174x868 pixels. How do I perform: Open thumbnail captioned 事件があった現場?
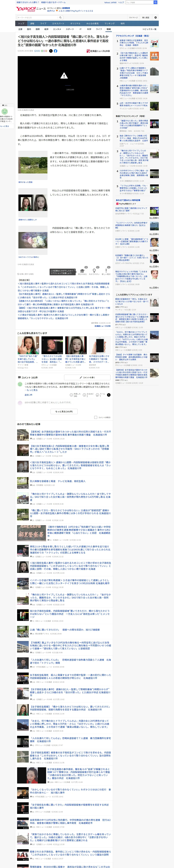(32, 165)
